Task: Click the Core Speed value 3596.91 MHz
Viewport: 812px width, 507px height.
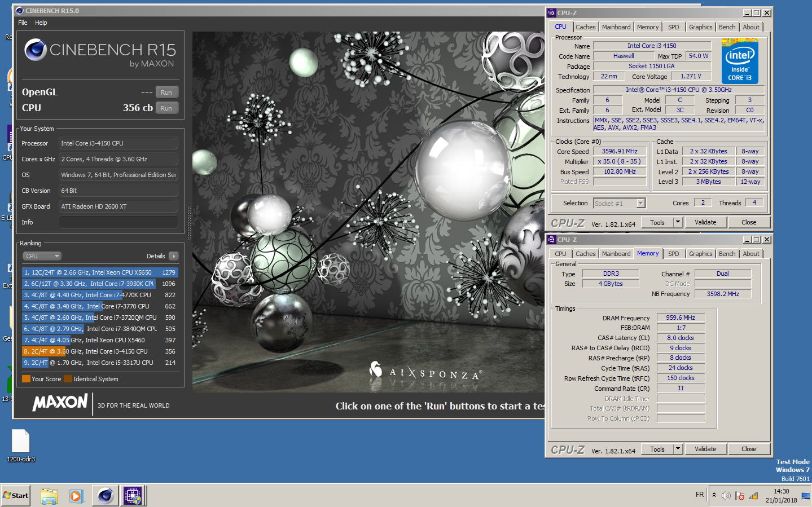Action: click(620, 151)
